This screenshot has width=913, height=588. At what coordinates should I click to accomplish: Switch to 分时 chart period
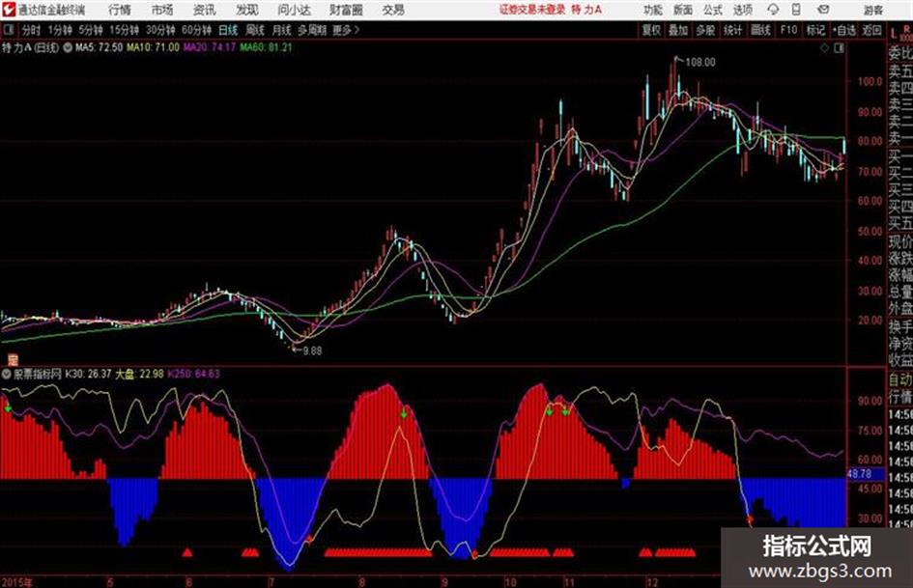click(32, 30)
